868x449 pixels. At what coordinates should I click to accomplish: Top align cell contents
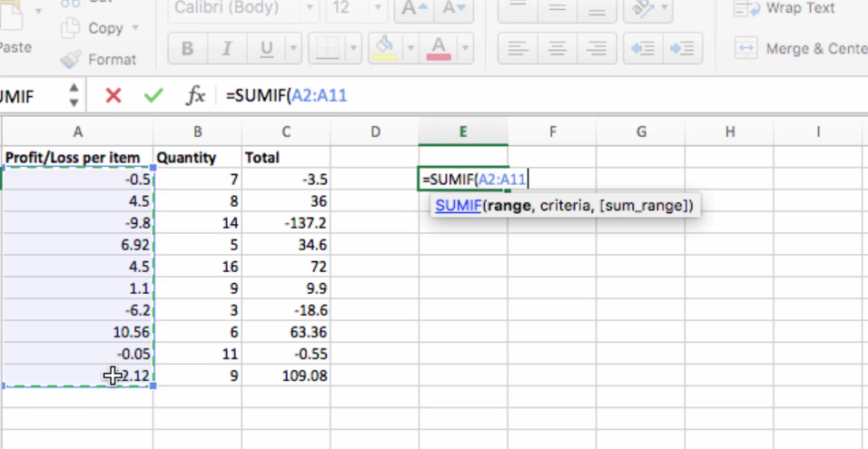(x=518, y=8)
